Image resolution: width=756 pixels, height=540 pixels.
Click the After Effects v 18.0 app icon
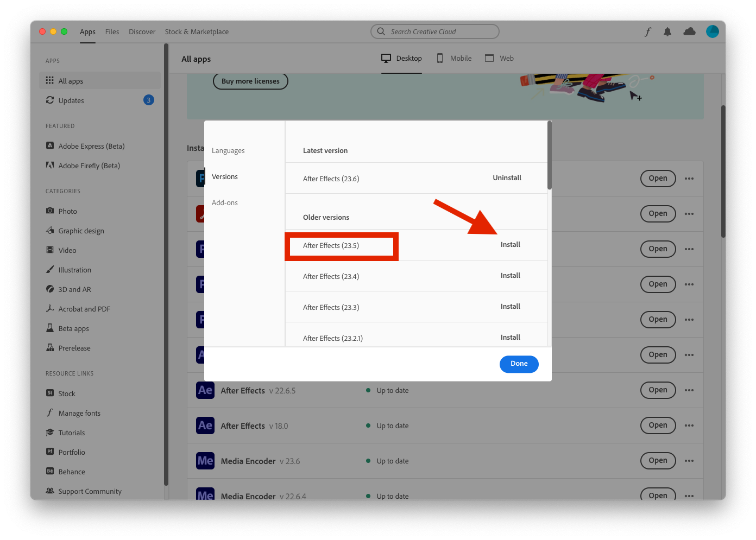[205, 425]
